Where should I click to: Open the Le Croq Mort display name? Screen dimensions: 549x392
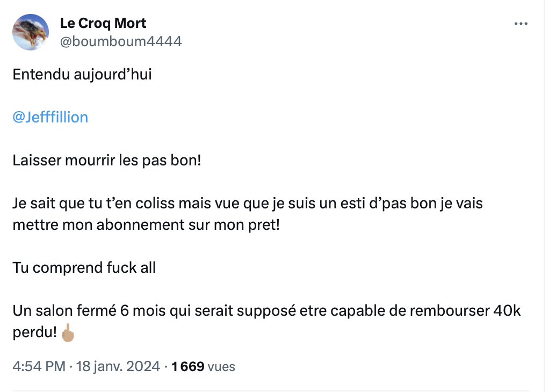(x=103, y=24)
